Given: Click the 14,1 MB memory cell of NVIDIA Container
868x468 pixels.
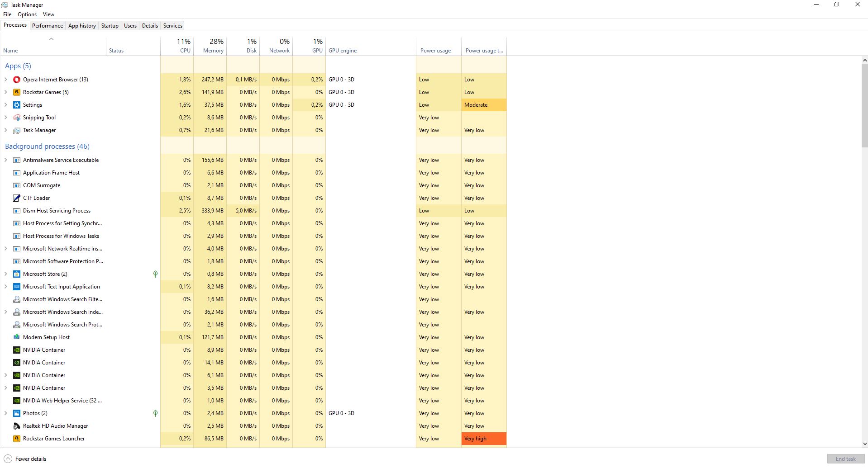Looking at the screenshot, I should (x=210, y=363).
